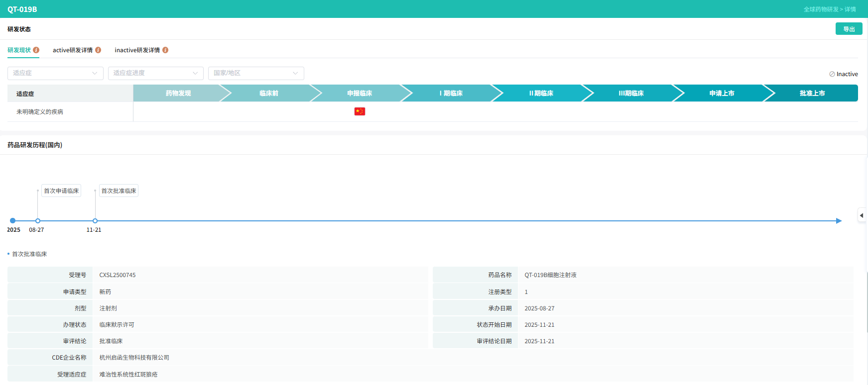868x385 pixels.
Task: Click the Inactive legend icon
Action: click(832, 74)
